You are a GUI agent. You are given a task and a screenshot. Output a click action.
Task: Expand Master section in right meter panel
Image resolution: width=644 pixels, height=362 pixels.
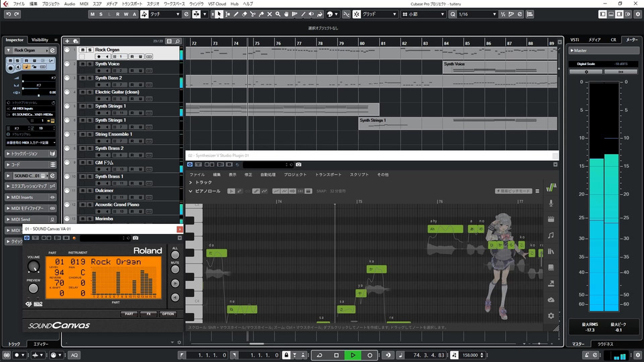tap(572, 50)
